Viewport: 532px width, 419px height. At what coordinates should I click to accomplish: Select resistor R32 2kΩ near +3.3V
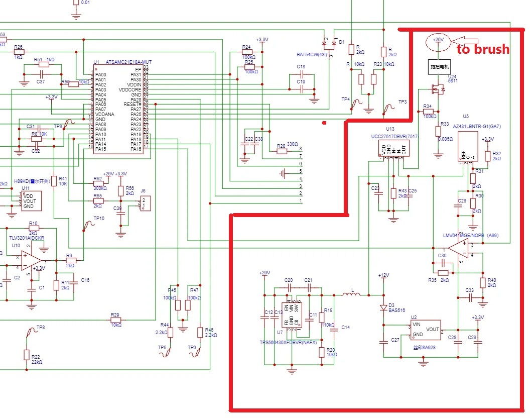coord(487,156)
